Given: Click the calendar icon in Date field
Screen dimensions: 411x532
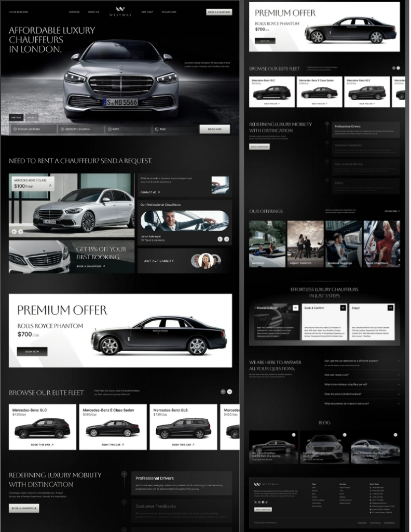Looking at the screenshot, I should coord(109,129).
